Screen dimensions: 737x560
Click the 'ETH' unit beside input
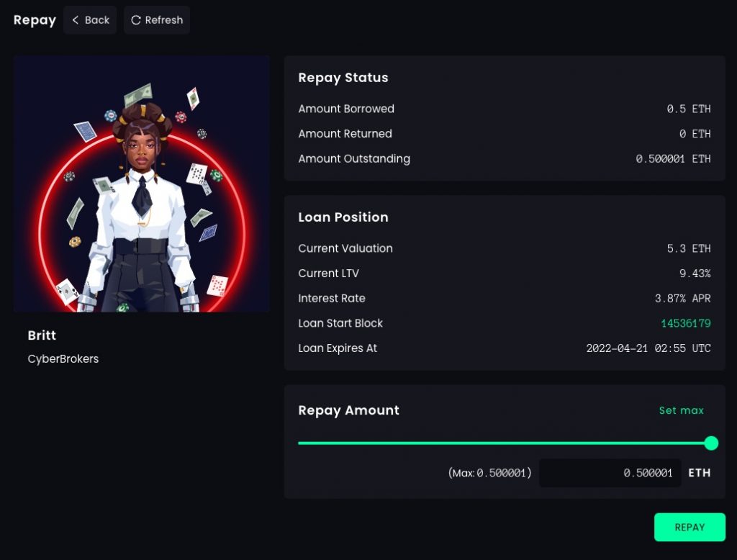pos(700,473)
